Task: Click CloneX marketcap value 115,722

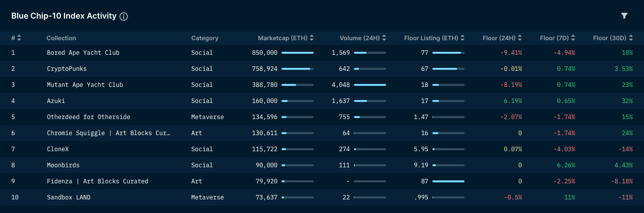Action: (x=265, y=149)
